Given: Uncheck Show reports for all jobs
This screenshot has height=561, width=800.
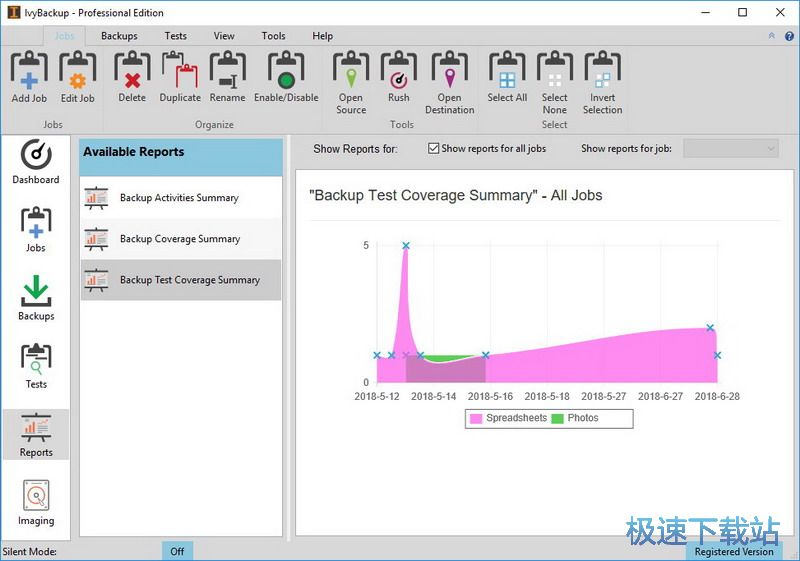Looking at the screenshot, I should click(434, 149).
